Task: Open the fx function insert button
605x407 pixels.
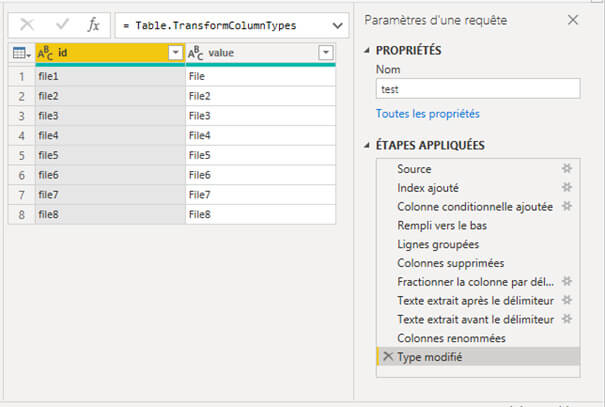Action: pos(93,25)
